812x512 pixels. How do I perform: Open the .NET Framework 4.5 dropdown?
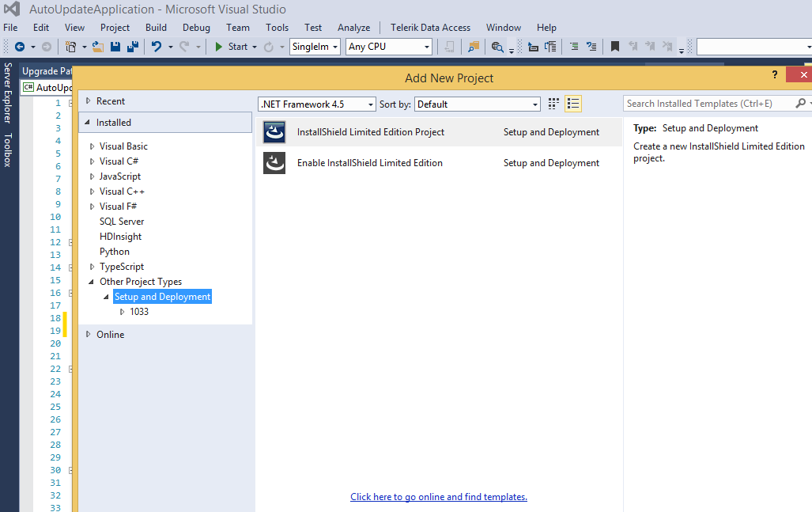tap(316, 104)
